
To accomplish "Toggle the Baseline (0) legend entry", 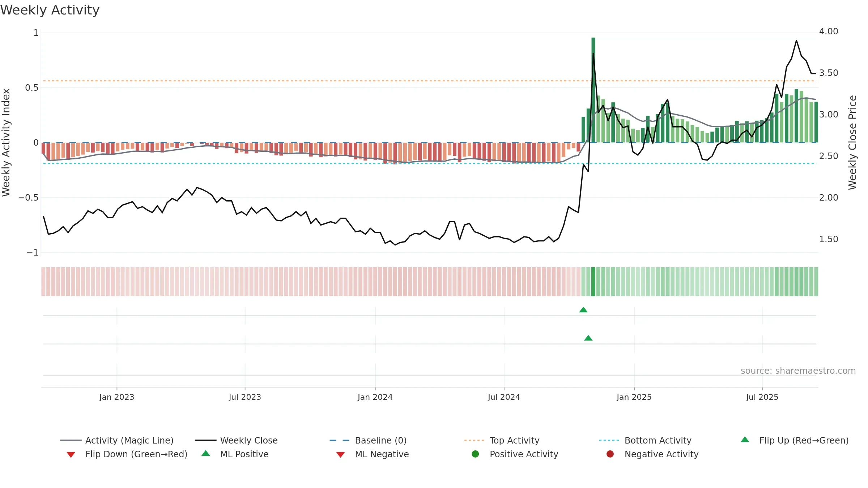I will (x=368, y=440).
